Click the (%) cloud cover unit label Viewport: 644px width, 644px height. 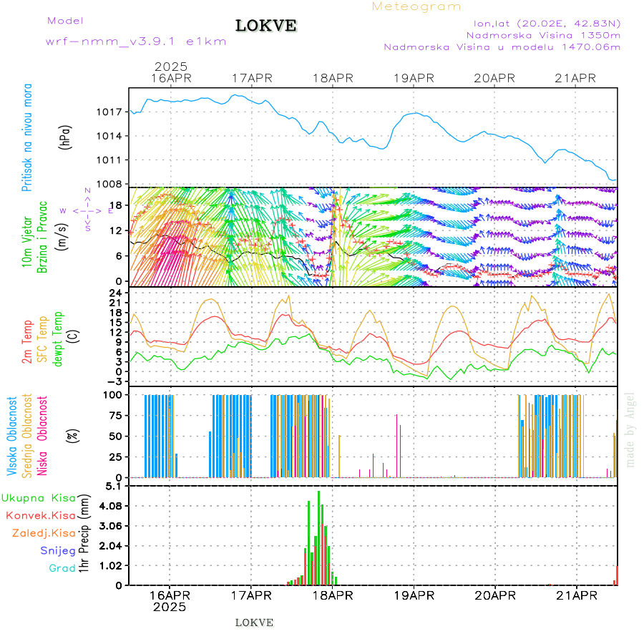(73, 436)
